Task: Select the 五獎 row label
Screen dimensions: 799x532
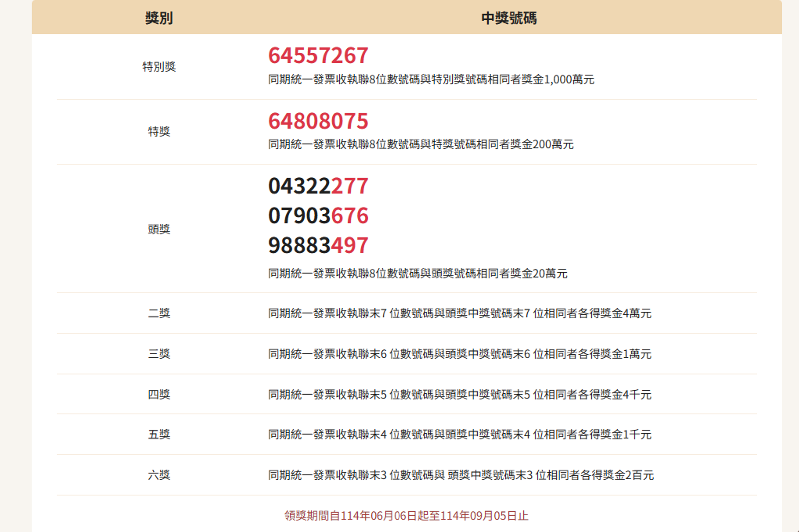Action: coord(159,434)
